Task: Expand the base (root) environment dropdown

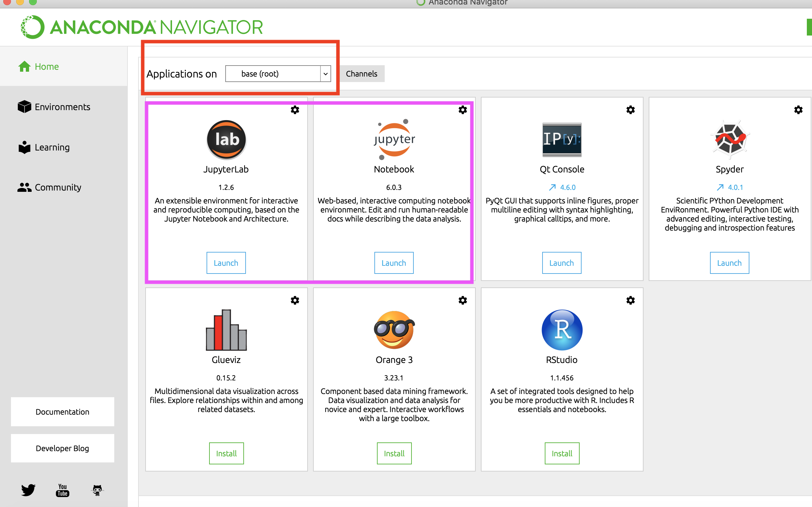Action: pos(325,74)
